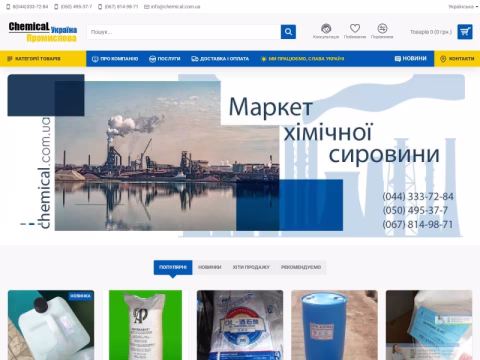The image size is (480, 360).
Task: Expand the Категорії товарів menu
Action: click(x=43, y=59)
